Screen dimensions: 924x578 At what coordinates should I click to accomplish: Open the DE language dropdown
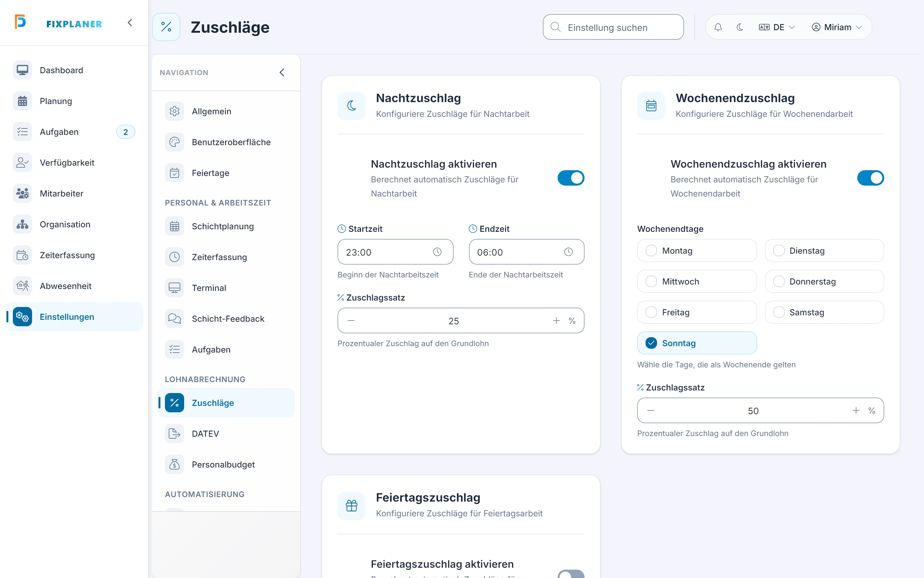coord(777,27)
